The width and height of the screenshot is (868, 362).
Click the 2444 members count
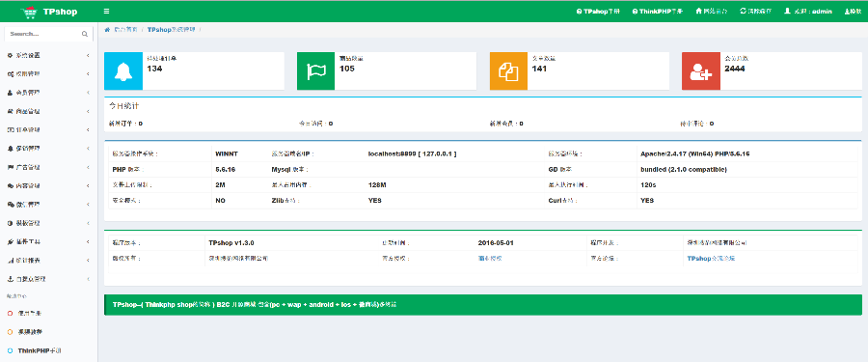click(735, 69)
